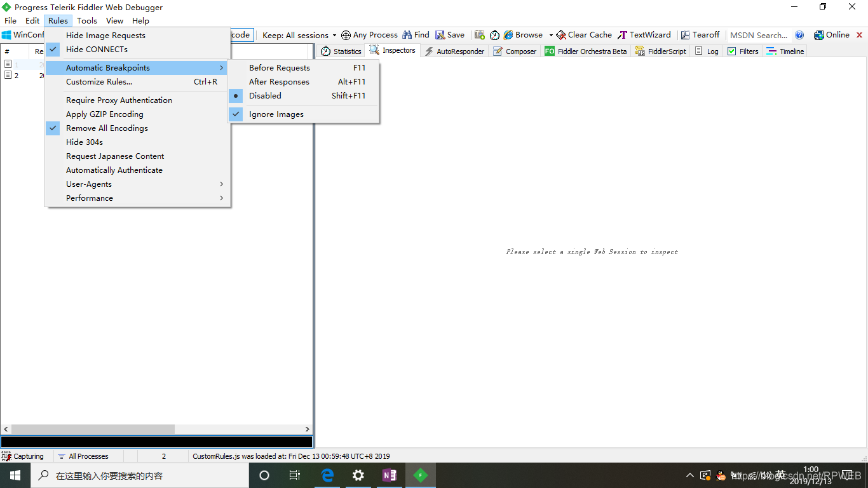Click the camera screenshot toolbar icon
This screenshot has width=868, height=488.
tap(480, 35)
